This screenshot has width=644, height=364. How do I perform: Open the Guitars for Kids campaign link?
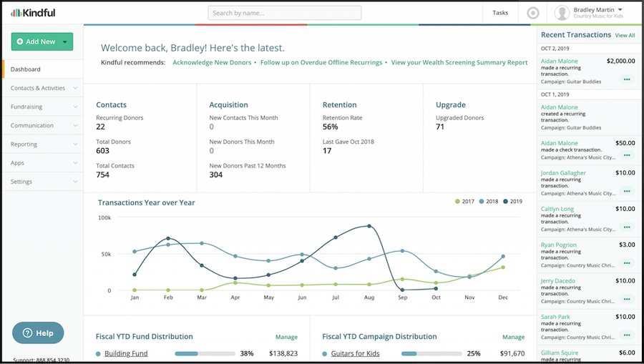[355, 353]
